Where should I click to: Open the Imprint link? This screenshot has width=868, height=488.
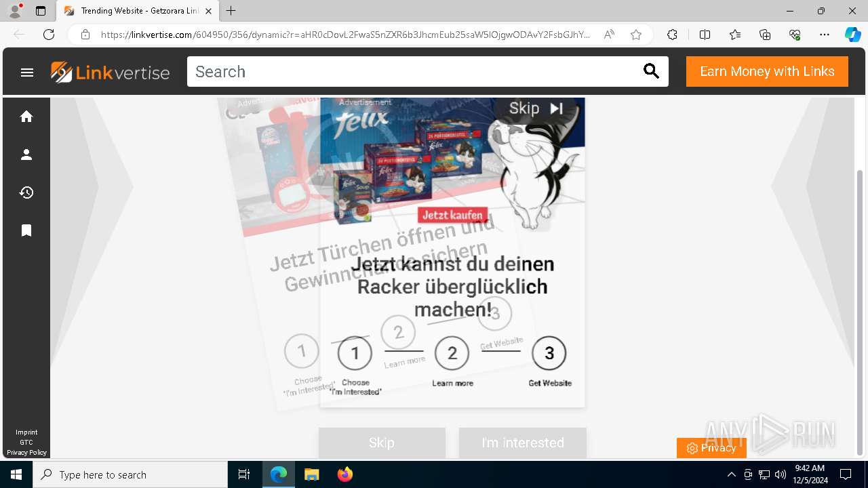26,432
